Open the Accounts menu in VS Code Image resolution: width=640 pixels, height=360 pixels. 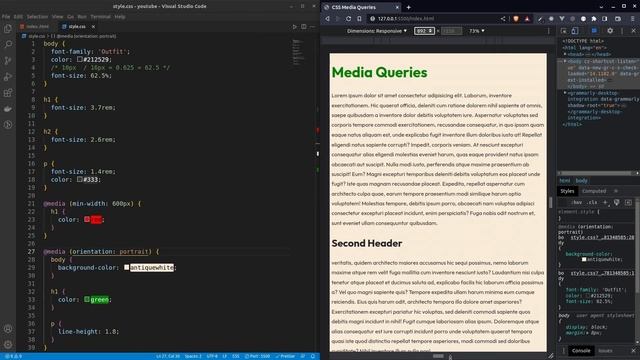click(8, 329)
